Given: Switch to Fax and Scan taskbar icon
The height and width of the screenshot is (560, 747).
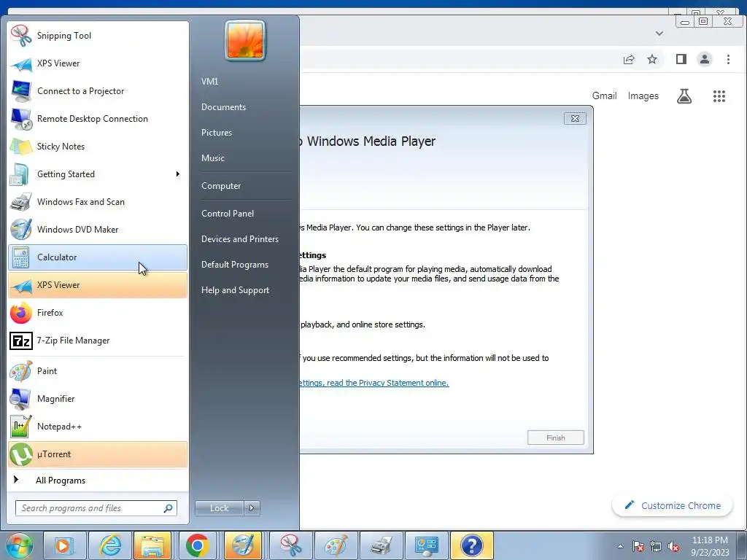Looking at the screenshot, I should (381, 545).
